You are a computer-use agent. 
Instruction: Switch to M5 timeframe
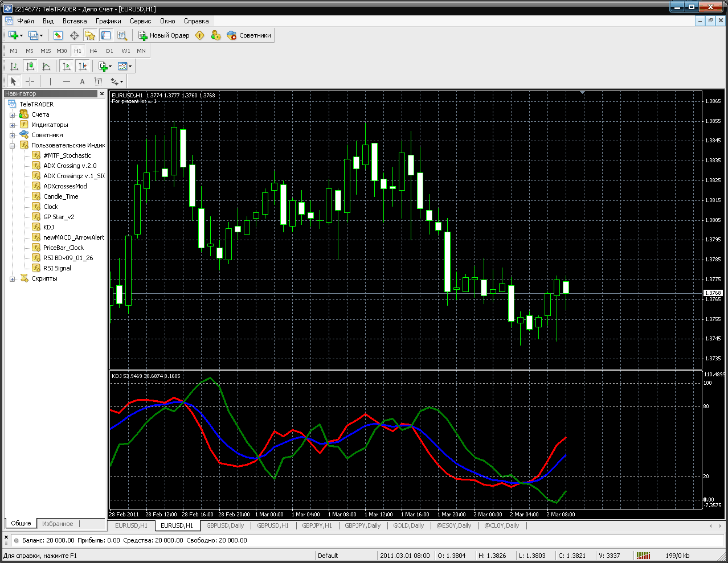coord(30,51)
